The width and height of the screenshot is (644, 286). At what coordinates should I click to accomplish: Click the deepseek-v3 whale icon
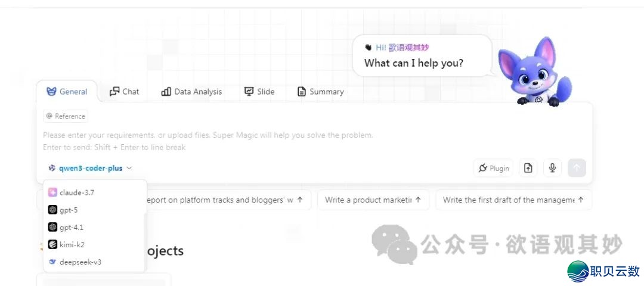(x=52, y=262)
